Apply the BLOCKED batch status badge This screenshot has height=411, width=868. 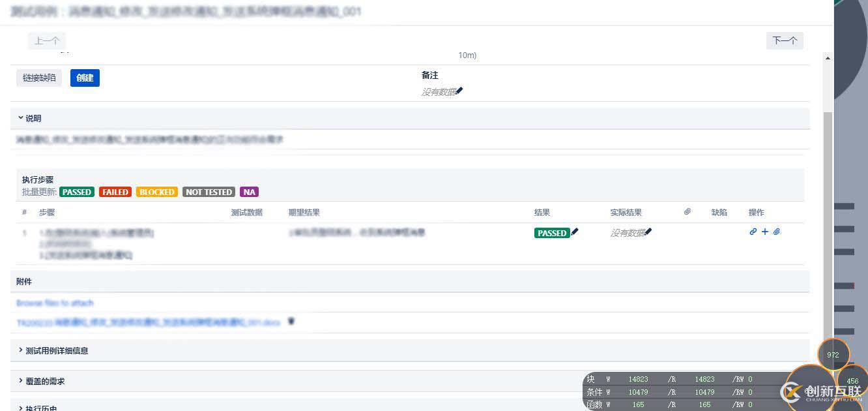(x=156, y=192)
